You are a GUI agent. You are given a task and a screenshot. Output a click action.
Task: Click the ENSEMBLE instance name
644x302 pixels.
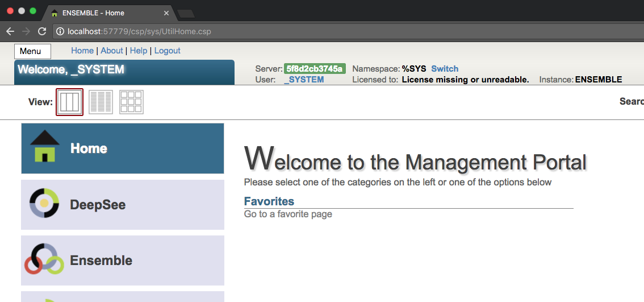coord(599,80)
